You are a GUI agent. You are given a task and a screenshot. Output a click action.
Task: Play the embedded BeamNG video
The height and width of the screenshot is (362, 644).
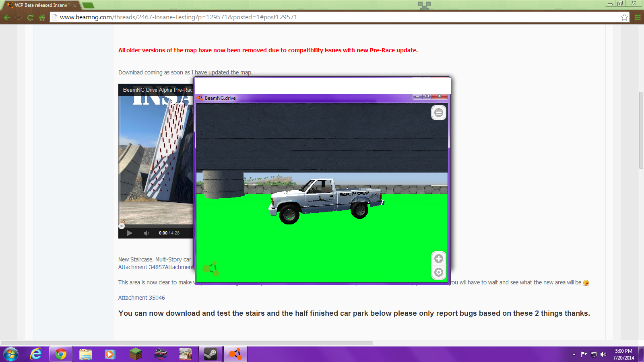coord(130,233)
